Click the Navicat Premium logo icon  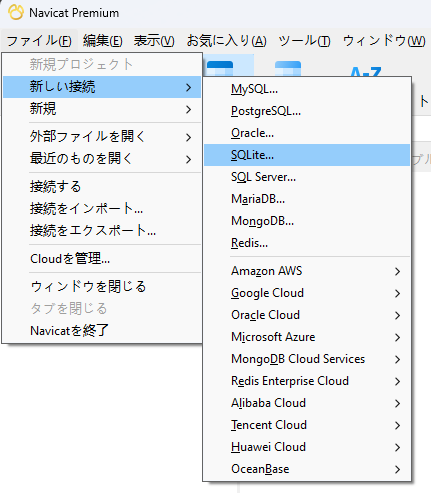16,13
